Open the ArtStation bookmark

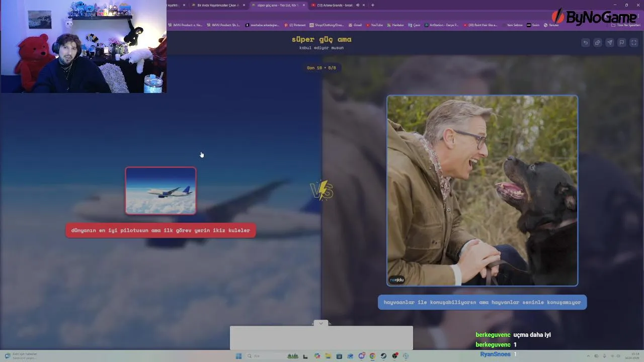[x=441, y=25]
